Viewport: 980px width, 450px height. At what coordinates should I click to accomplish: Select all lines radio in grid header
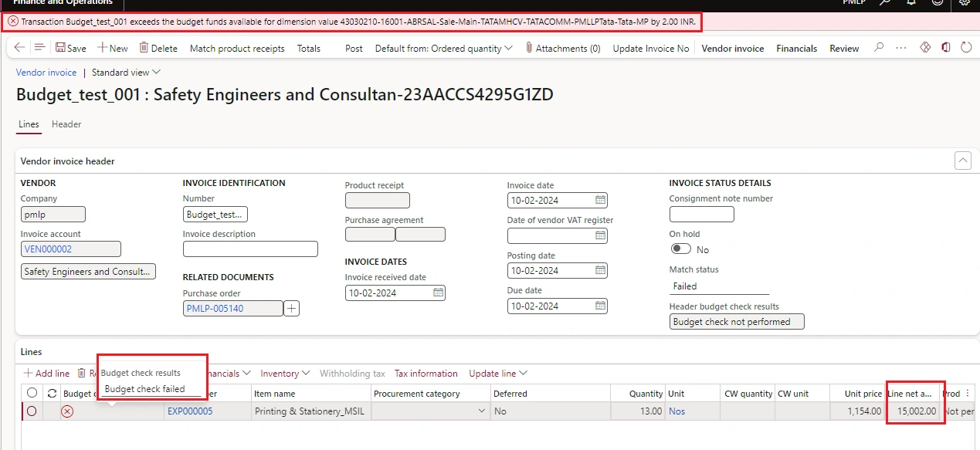[x=32, y=393]
